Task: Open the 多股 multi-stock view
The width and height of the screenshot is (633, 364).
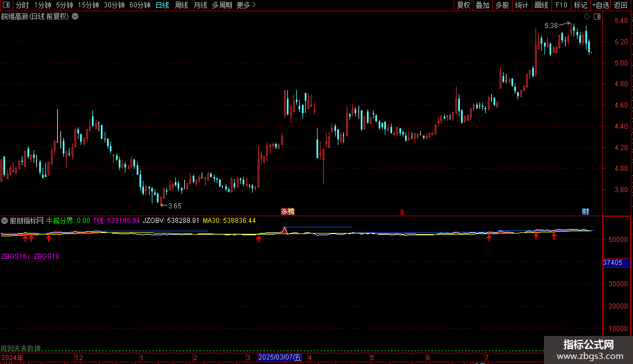Action: point(502,5)
